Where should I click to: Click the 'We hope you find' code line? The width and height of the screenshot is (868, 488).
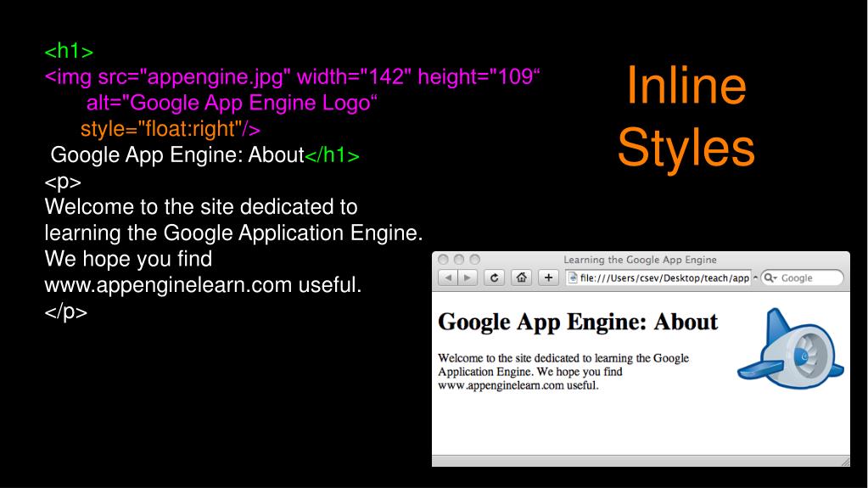click(128, 259)
